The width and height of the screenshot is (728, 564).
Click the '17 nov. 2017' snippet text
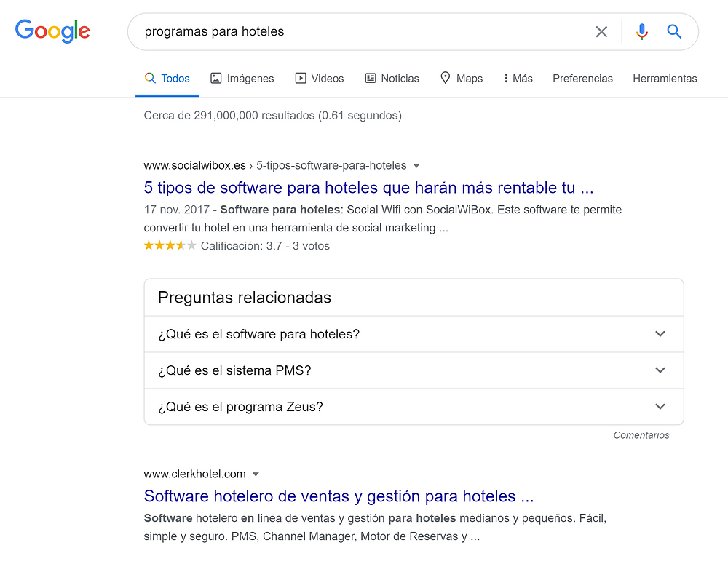[x=176, y=210]
